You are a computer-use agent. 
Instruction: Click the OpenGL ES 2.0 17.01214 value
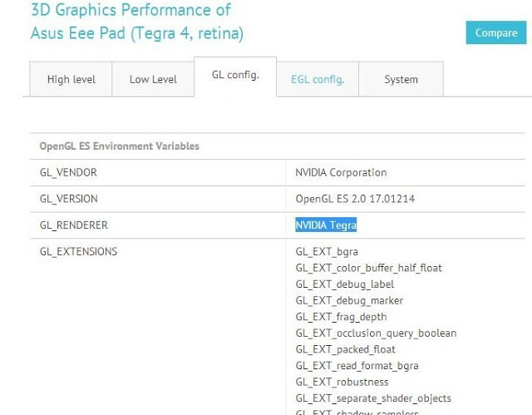point(355,199)
